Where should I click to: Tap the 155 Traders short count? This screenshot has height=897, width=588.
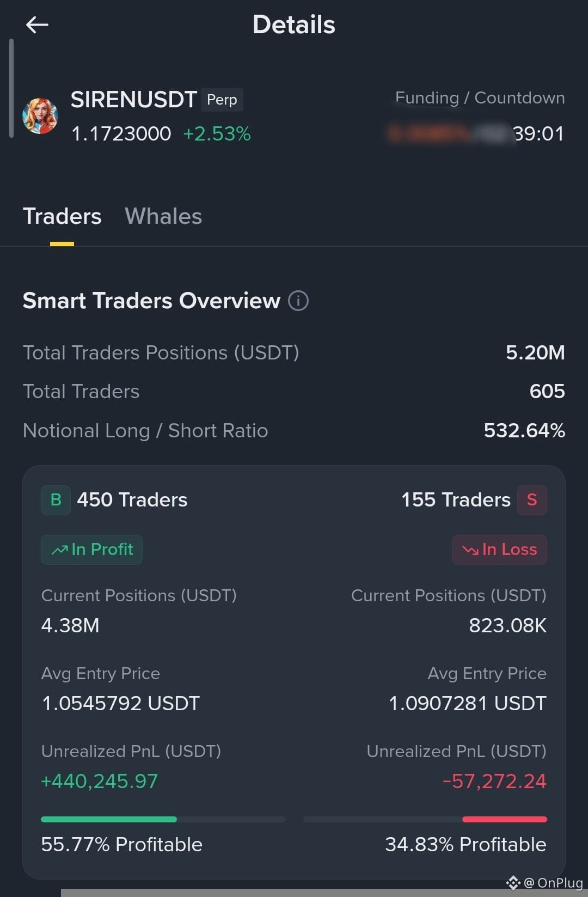pos(456,500)
